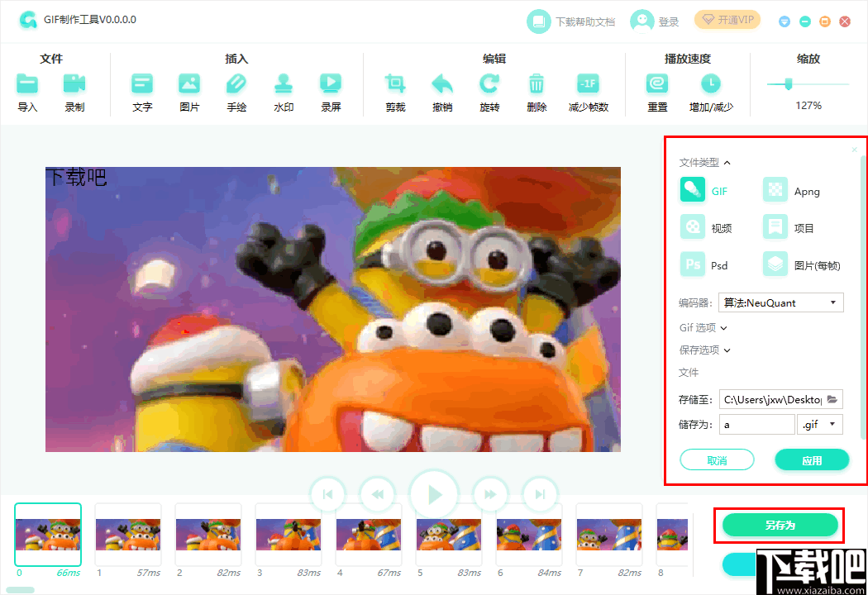
Task: Select frame 3 thumbnail (83ms)
Action: click(x=289, y=534)
